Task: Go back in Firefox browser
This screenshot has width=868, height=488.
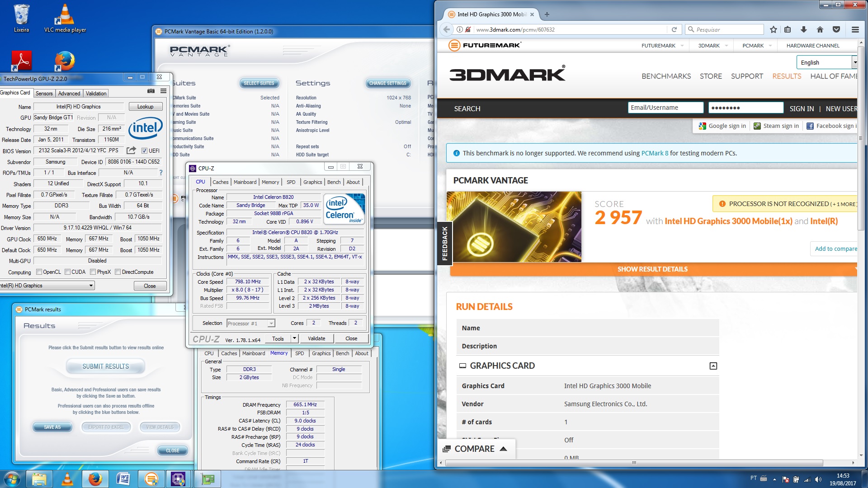Action: (447, 29)
